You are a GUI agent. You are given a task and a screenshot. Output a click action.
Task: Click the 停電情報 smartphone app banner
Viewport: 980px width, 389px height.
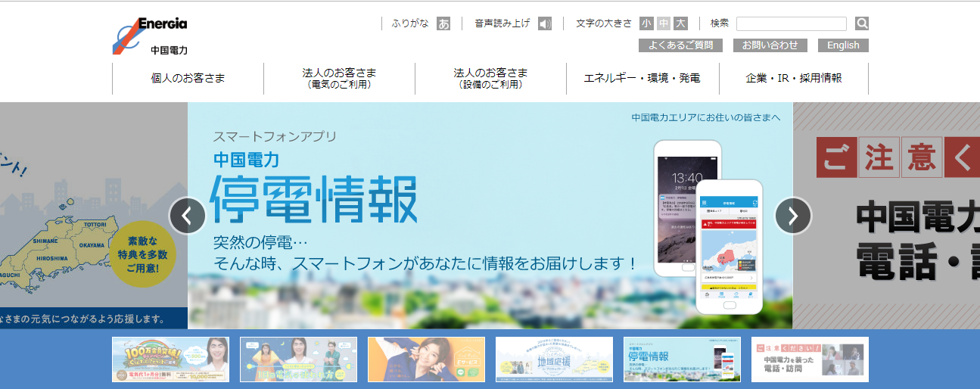(x=490, y=216)
